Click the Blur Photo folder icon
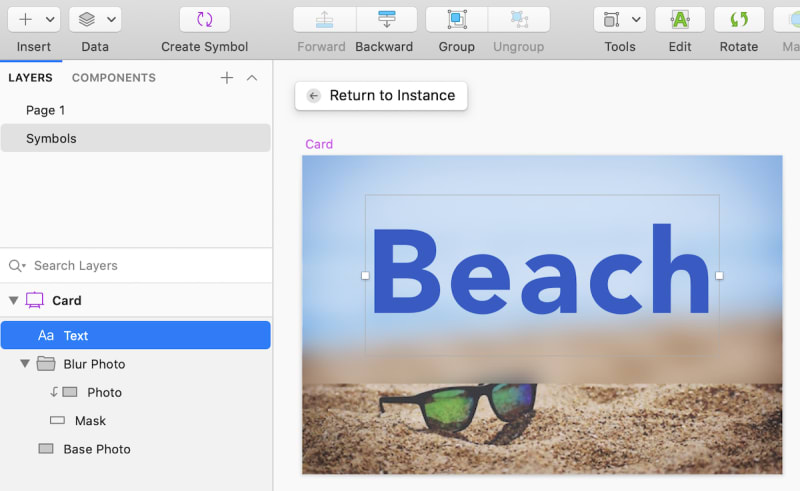The height and width of the screenshot is (491, 800). tap(46, 363)
